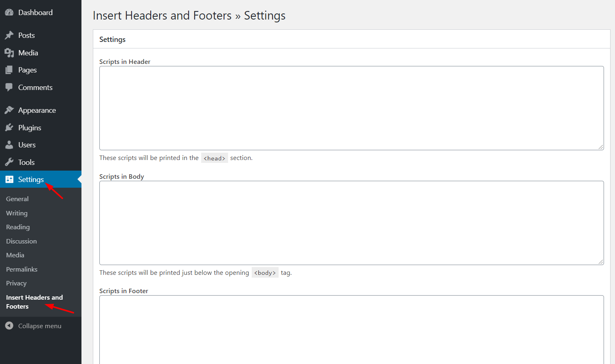This screenshot has width=615, height=364.
Task: Click inside the Scripts in Footer textarea
Action: [x=351, y=329]
